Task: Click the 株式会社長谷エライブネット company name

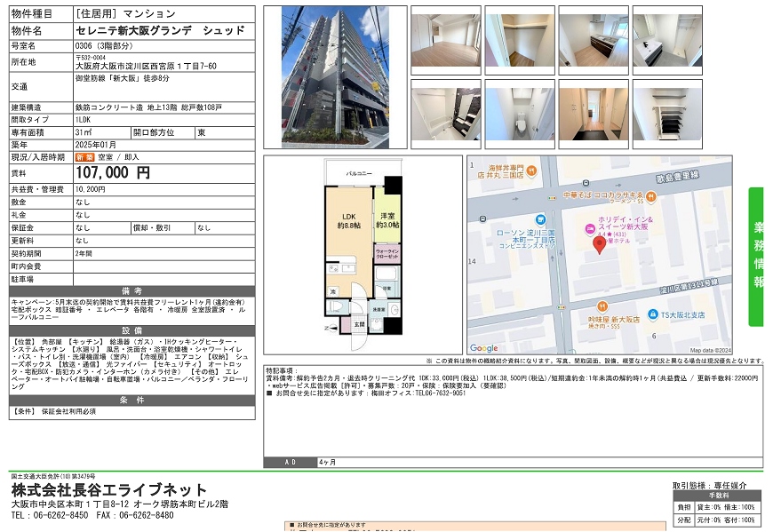Action: (x=109, y=490)
